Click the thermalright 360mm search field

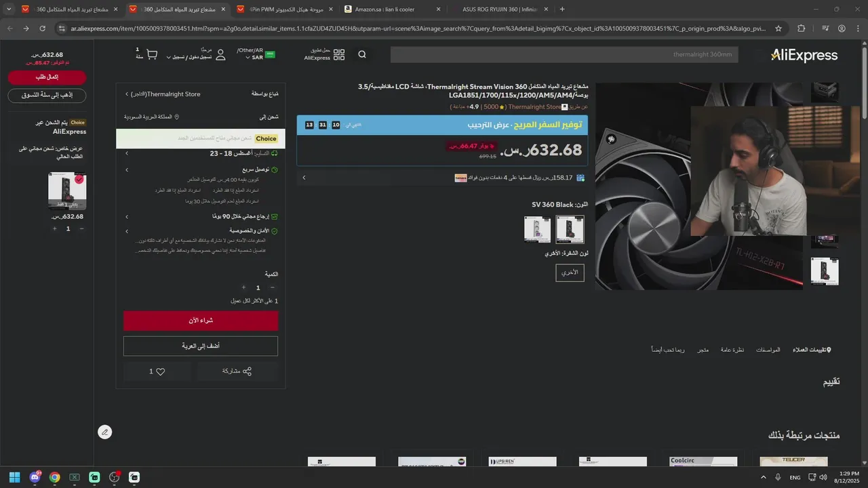tap(564, 55)
